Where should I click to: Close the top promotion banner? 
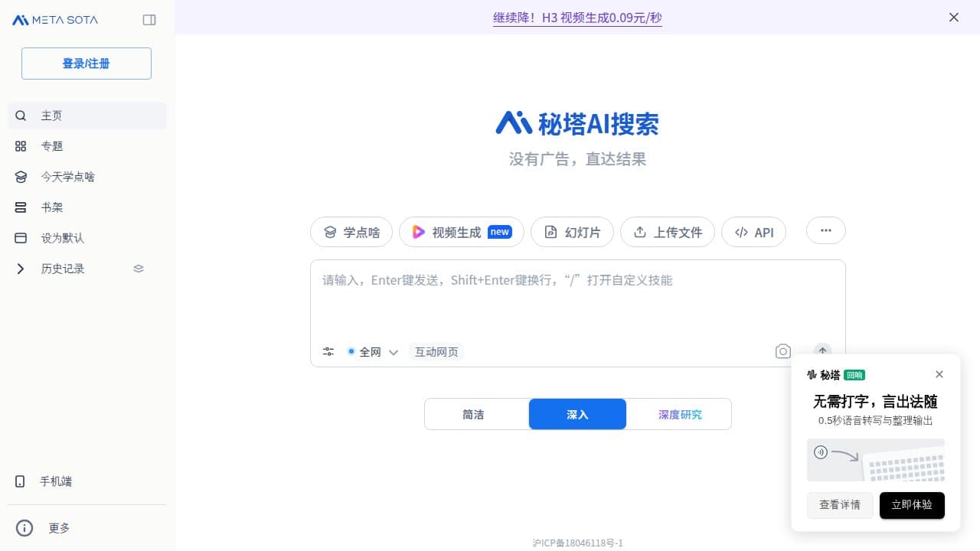(954, 17)
